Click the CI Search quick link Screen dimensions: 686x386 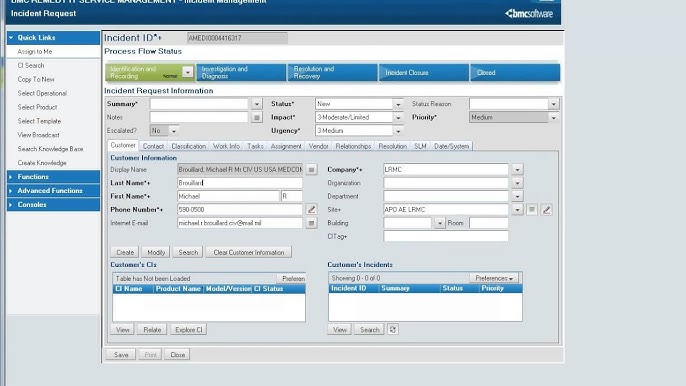pos(31,66)
